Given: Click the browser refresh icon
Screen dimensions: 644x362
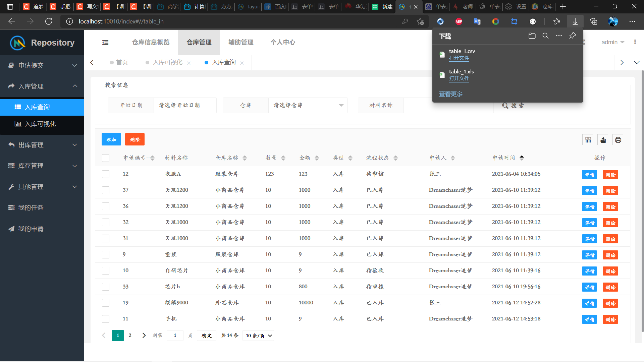Looking at the screenshot, I should click(x=49, y=21).
